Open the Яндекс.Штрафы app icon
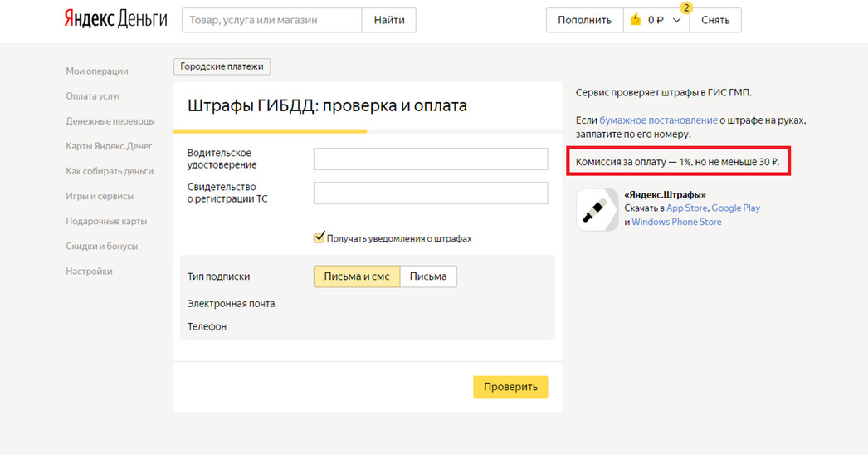Screen dimensions: 868x455 click(597, 209)
